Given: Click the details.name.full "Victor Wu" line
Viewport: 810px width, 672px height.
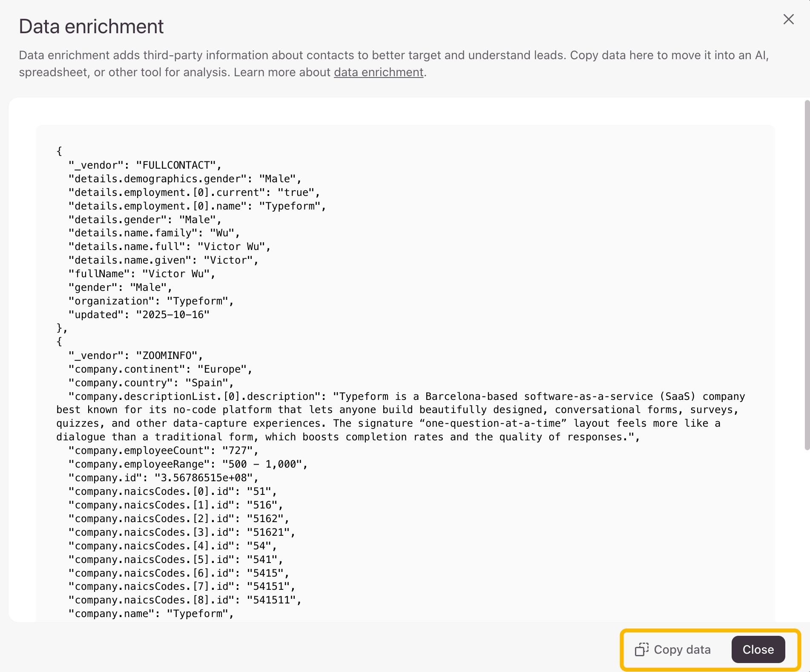Looking at the screenshot, I should [x=169, y=247].
